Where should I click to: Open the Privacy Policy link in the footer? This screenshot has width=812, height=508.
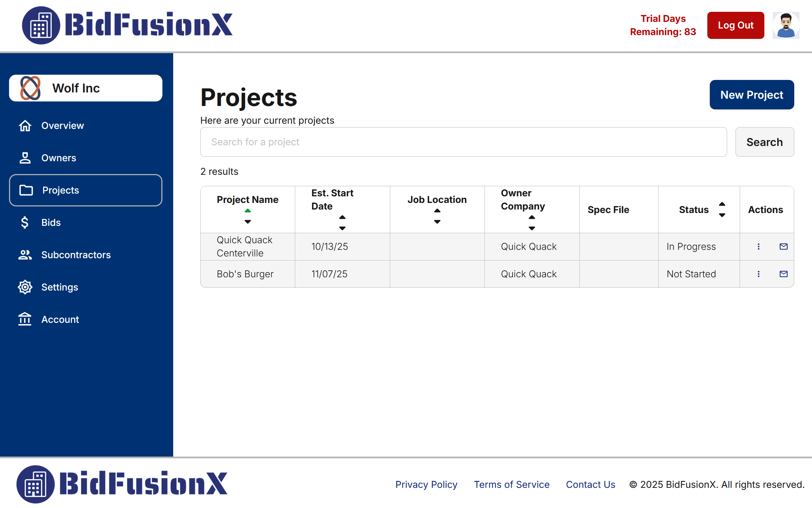426,484
